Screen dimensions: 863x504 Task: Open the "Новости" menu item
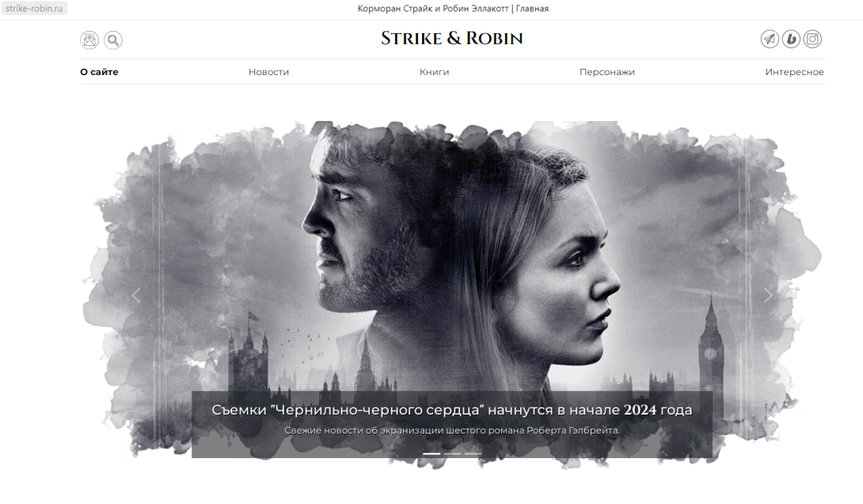[x=268, y=72]
